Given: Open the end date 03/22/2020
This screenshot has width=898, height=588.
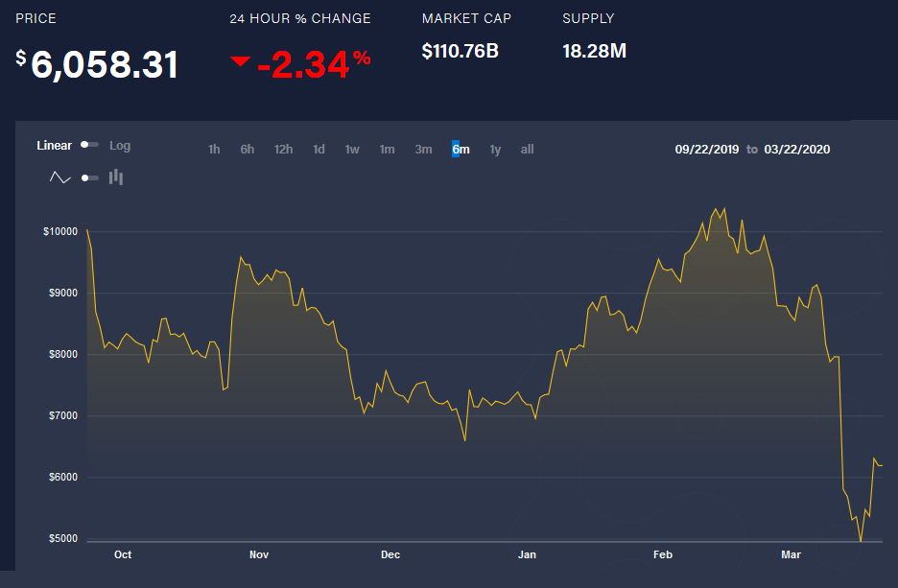Looking at the screenshot, I should (x=797, y=149).
